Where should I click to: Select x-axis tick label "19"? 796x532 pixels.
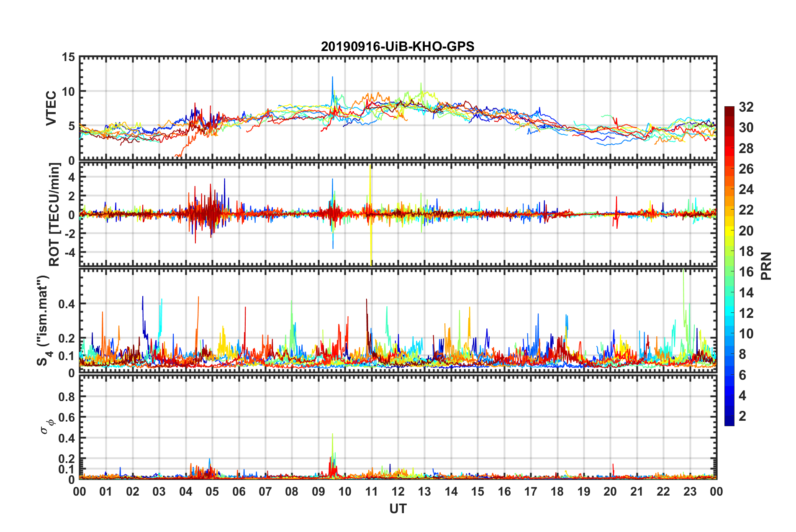click(584, 491)
